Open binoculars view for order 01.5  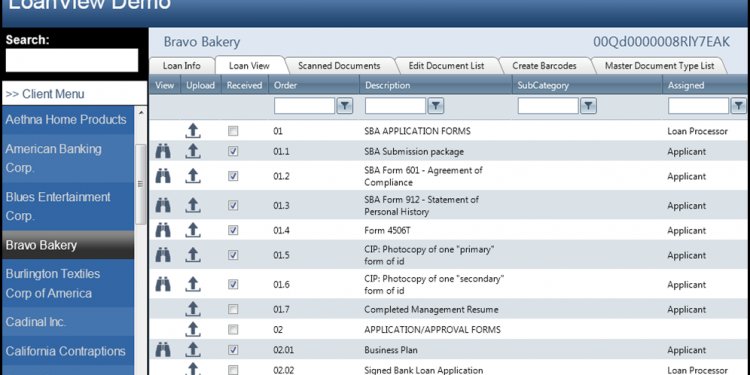click(x=163, y=255)
